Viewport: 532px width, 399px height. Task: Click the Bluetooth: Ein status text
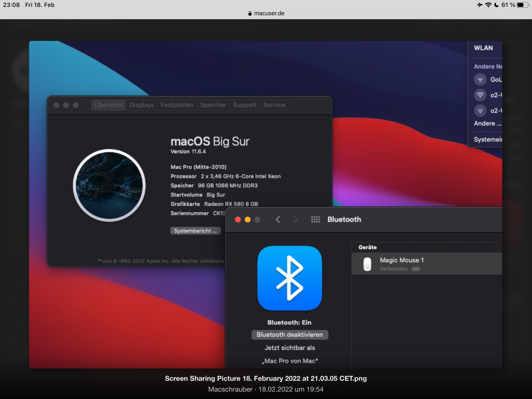289,322
